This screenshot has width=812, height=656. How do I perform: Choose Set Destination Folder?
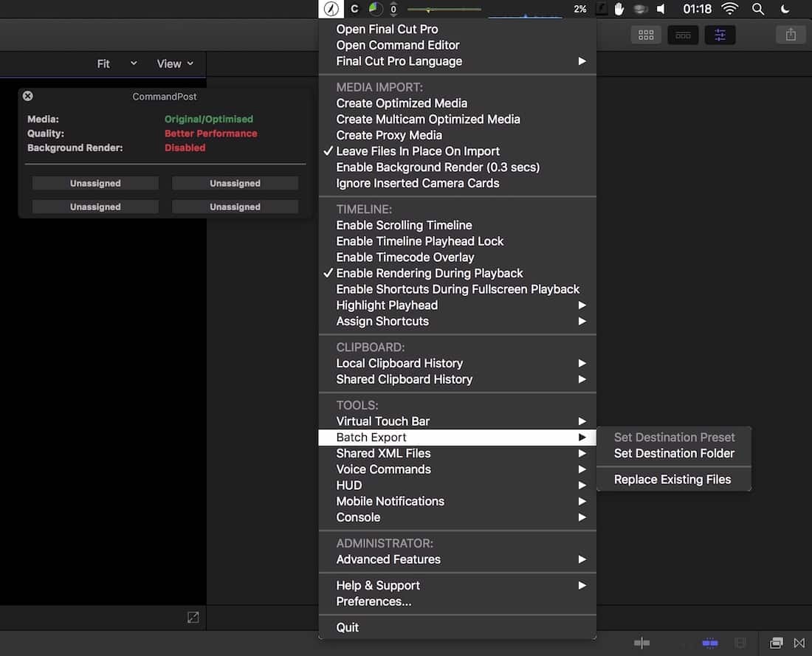674,454
